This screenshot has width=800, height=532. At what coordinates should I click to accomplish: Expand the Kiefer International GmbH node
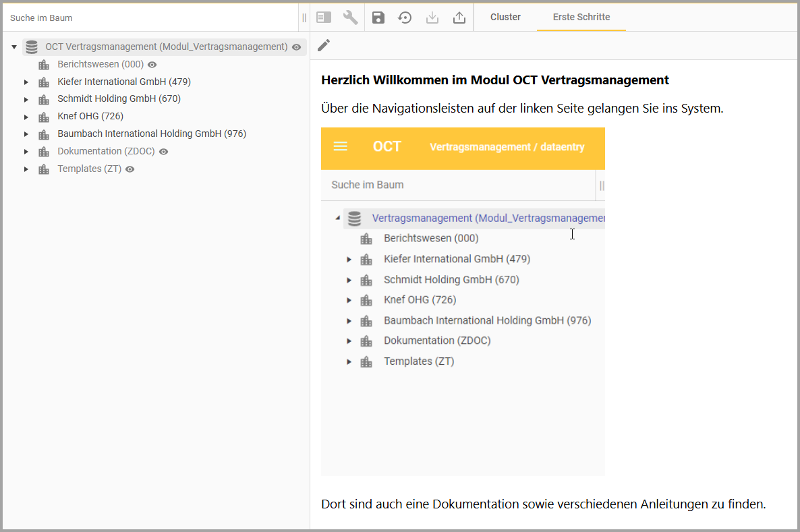click(26, 82)
